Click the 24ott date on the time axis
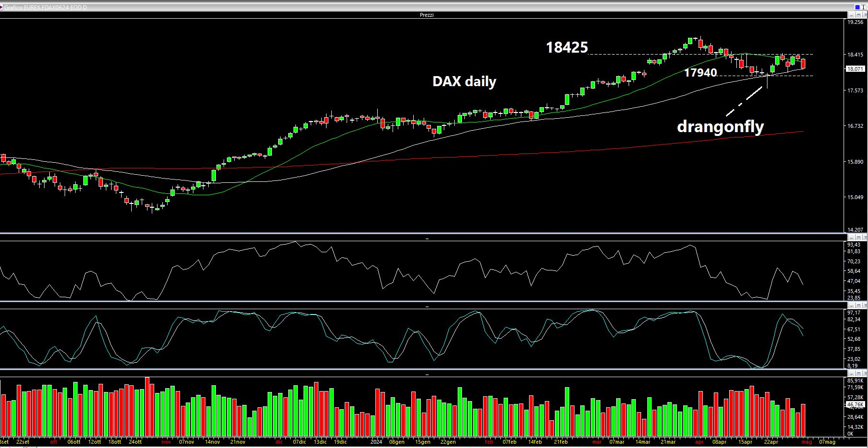Viewport: 868px width, 448px height. pos(135,442)
